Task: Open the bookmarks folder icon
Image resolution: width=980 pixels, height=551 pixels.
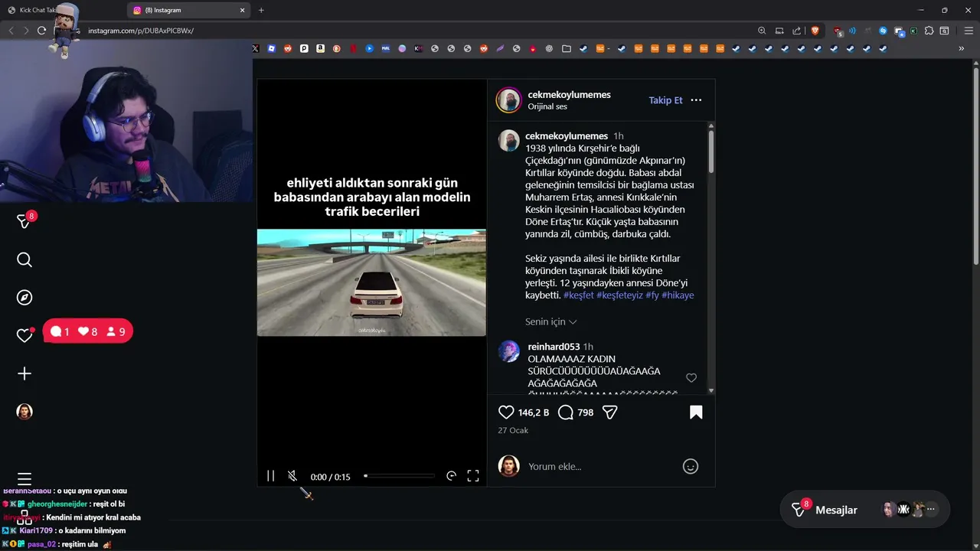Action: click(x=567, y=48)
